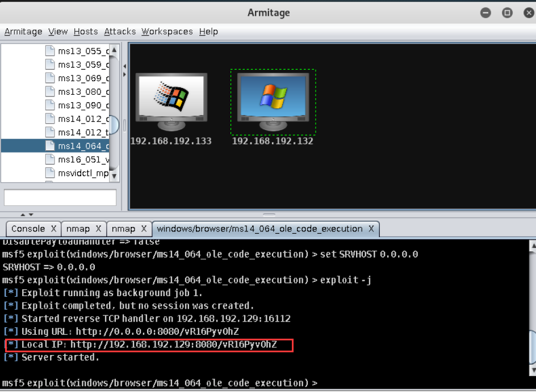This screenshot has height=392, width=536.
Task: Click the msf5 console command prompt line
Action: click(160, 383)
